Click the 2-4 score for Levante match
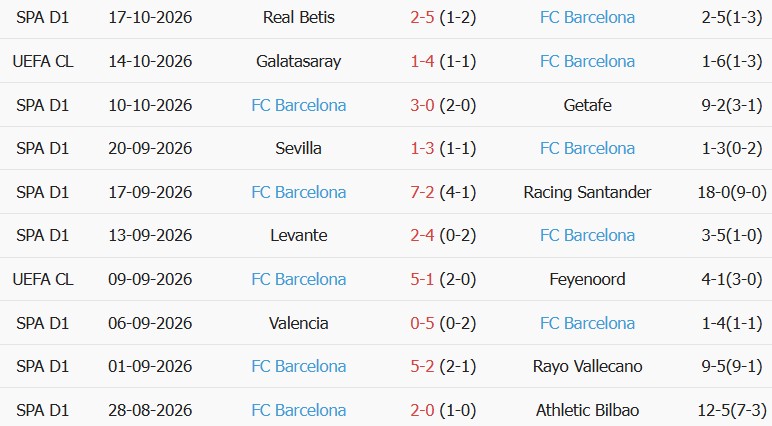This screenshot has height=426, width=772. pyautogui.click(x=422, y=235)
